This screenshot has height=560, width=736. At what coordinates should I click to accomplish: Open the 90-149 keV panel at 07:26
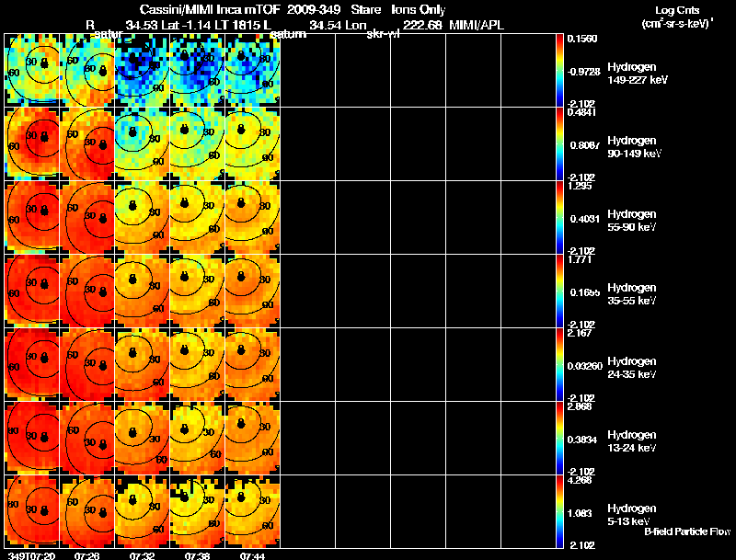coord(87,144)
